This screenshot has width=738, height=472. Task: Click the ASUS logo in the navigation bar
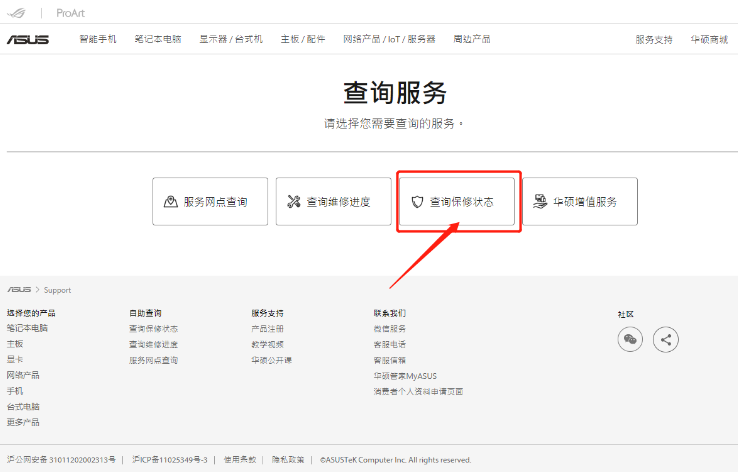coord(28,39)
